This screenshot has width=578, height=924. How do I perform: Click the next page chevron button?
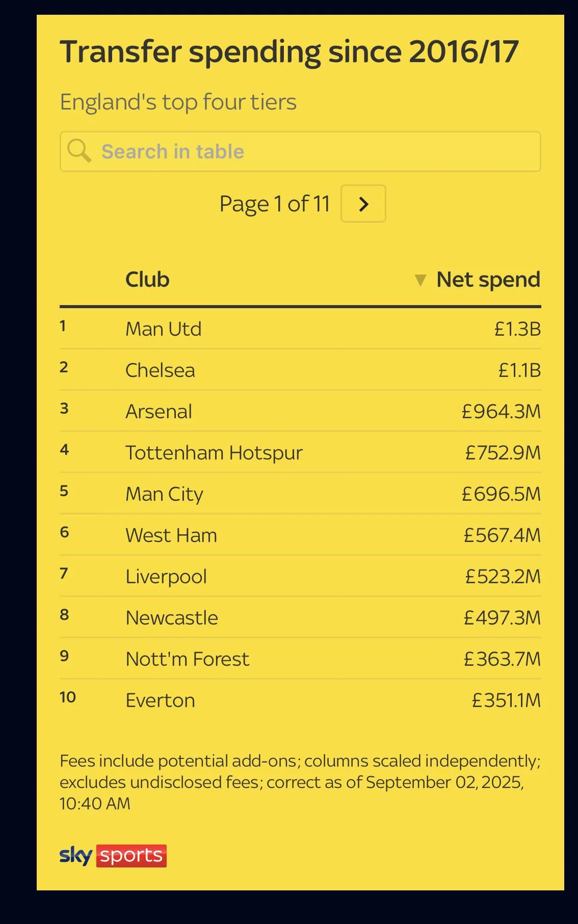(363, 204)
